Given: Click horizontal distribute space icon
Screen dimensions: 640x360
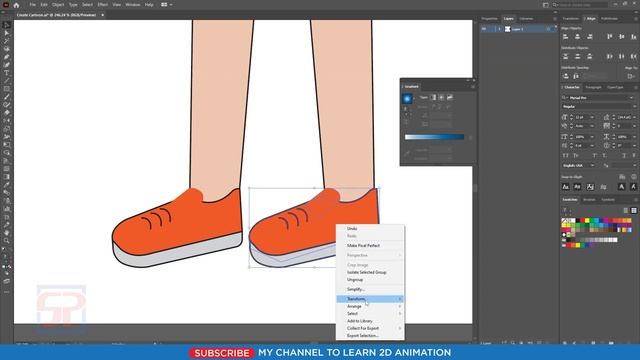Looking at the screenshot, I should tap(576, 76).
